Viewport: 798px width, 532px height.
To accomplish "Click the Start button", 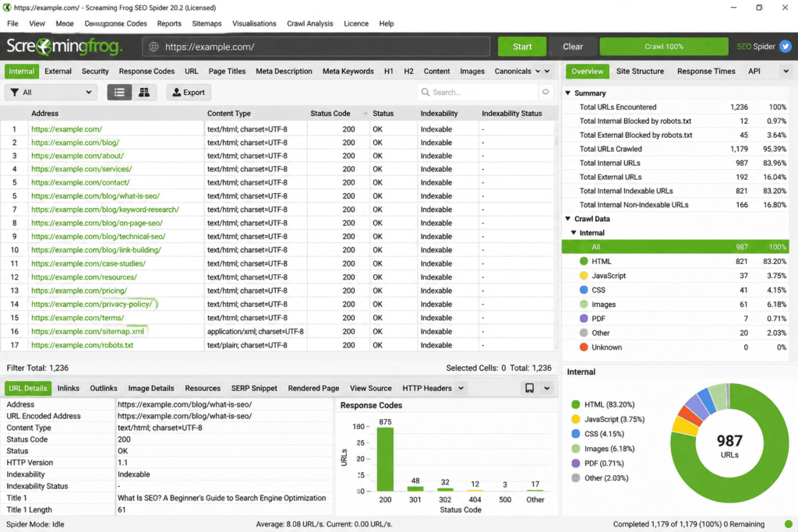I will click(x=522, y=46).
